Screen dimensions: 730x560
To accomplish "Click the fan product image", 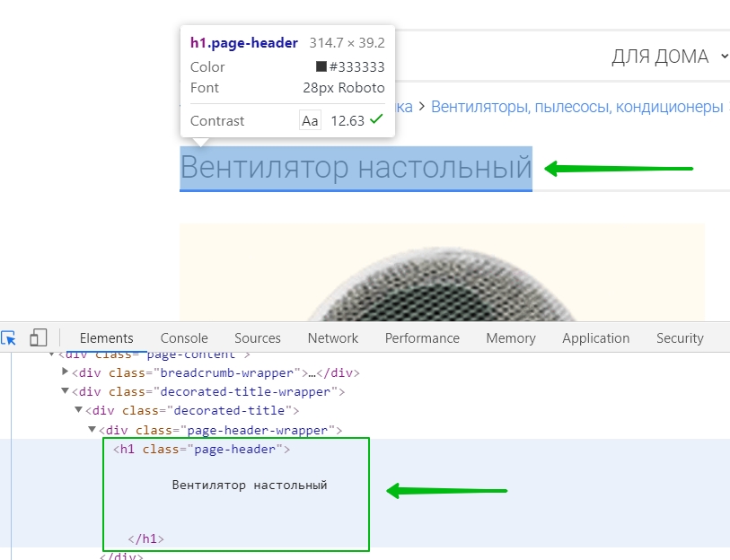I will tap(442, 272).
